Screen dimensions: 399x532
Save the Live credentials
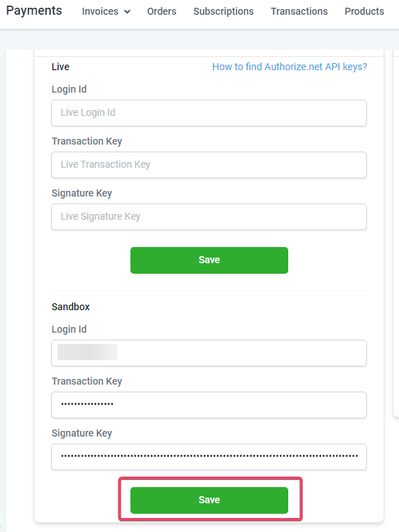tap(209, 260)
